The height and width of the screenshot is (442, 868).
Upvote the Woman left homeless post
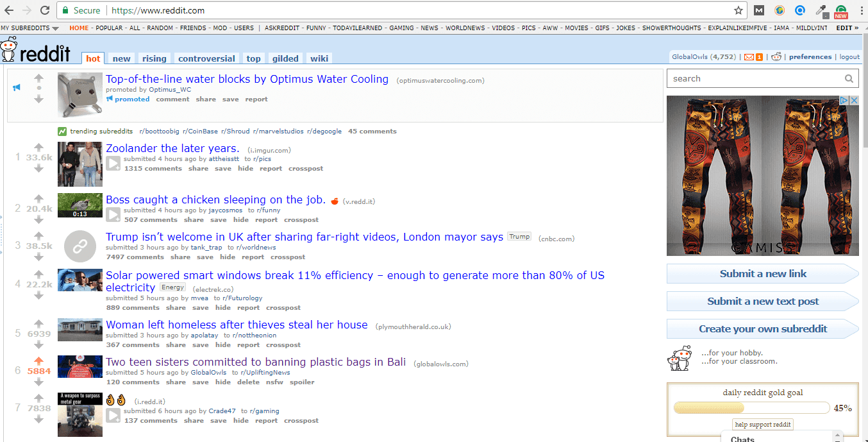click(x=38, y=324)
